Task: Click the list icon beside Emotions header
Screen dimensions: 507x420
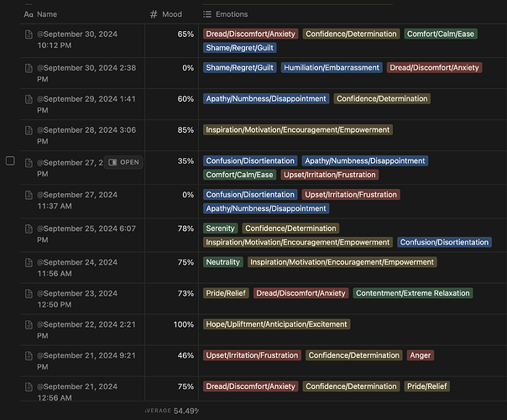Action: coord(207,14)
